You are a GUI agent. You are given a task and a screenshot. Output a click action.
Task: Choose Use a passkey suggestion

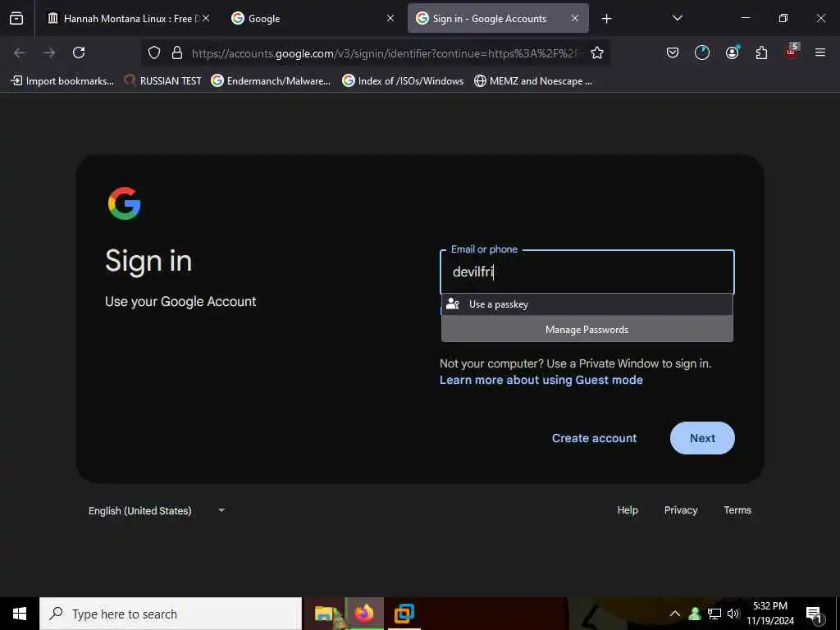(587, 304)
